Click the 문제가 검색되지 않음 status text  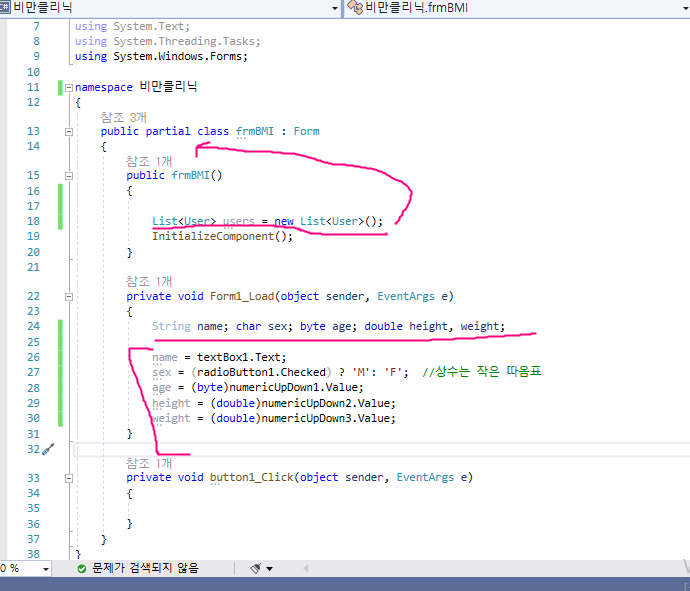click(145, 568)
